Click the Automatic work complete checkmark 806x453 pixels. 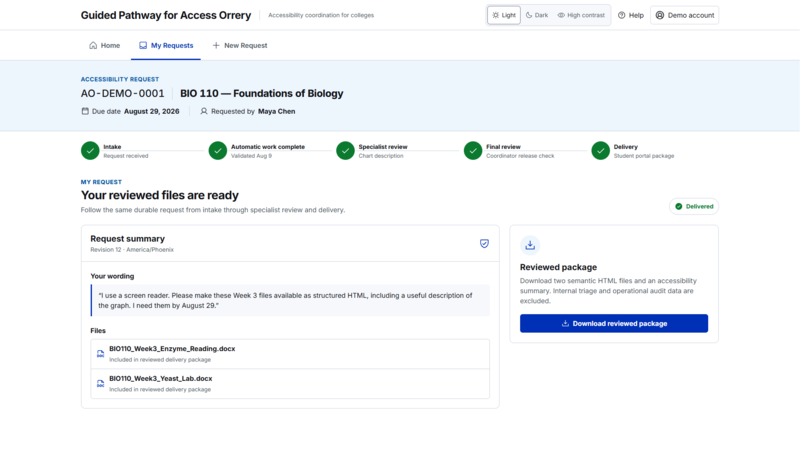(219, 152)
